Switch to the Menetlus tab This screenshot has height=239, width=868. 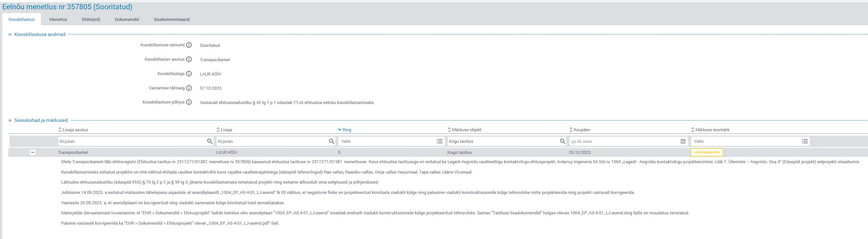pyautogui.click(x=58, y=20)
